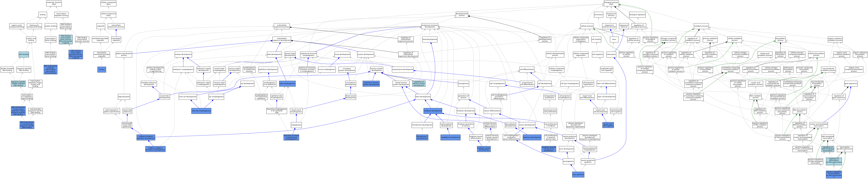Select the nucleic acid metabolic process node

click(x=755, y=84)
